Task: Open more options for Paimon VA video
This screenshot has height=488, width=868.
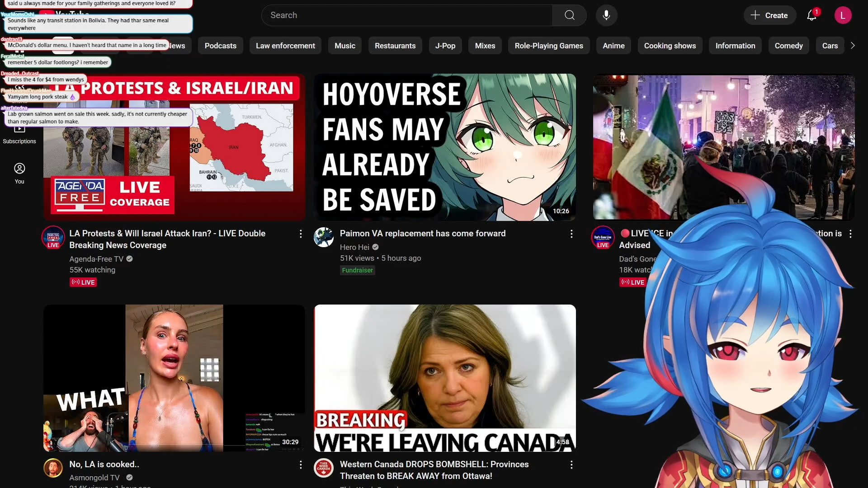Action: 571,234
